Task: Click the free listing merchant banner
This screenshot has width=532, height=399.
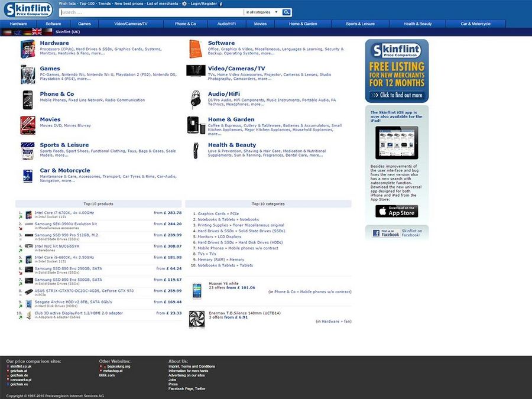Action: (397, 71)
